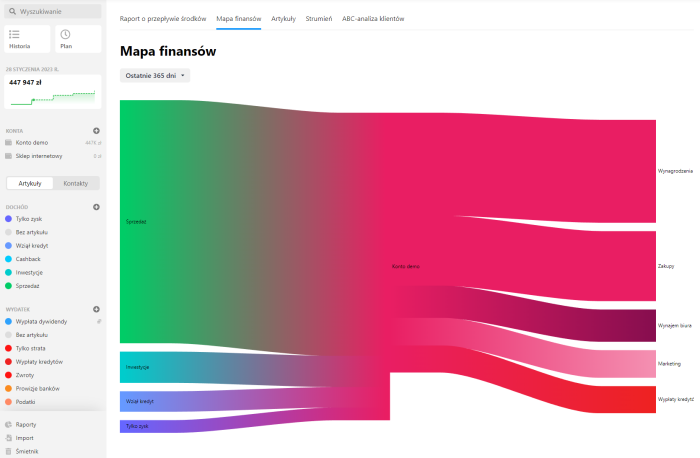
Task: Click the Wyszukiwanie search field
Action: (x=52, y=11)
